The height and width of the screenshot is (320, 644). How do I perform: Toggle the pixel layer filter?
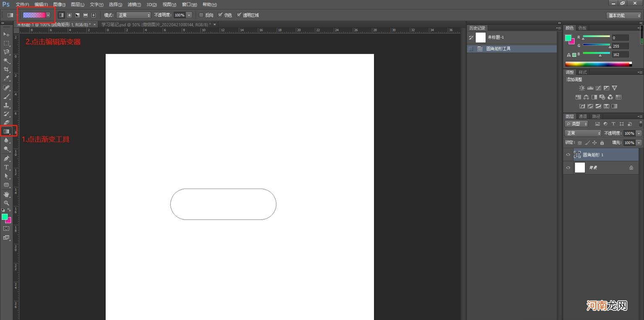[x=597, y=124]
